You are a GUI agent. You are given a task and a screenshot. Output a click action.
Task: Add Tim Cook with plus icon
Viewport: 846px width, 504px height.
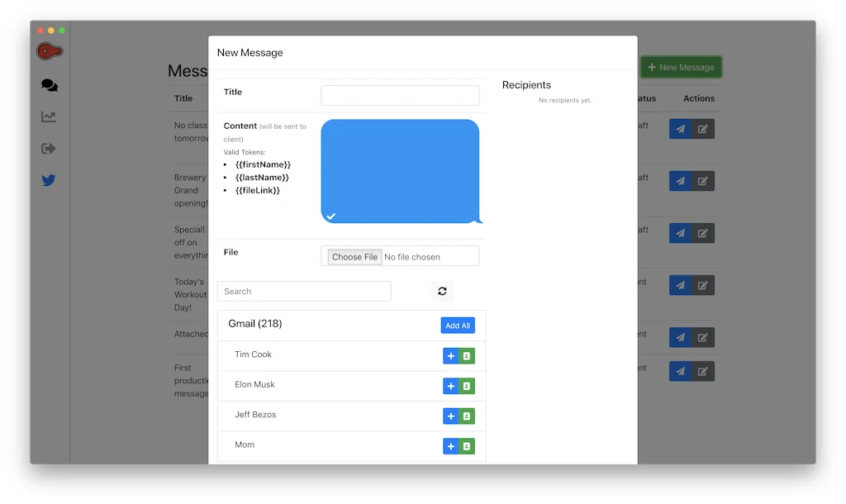(450, 356)
